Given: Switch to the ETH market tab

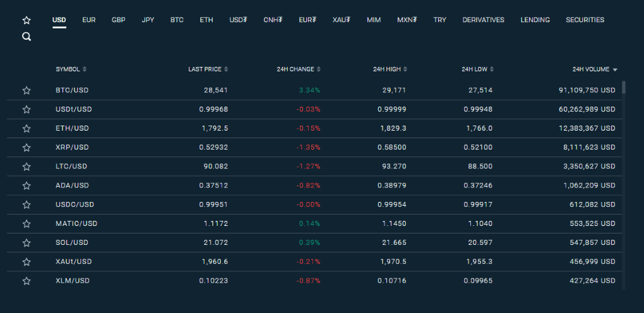Looking at the screenshot, I should (206, 20).
